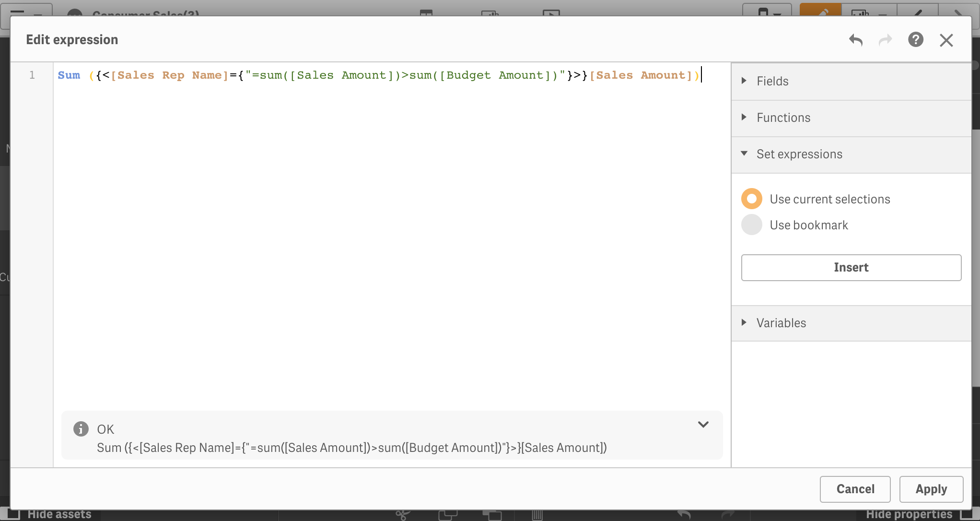Close the Edit expression dialog

point(946,40)
